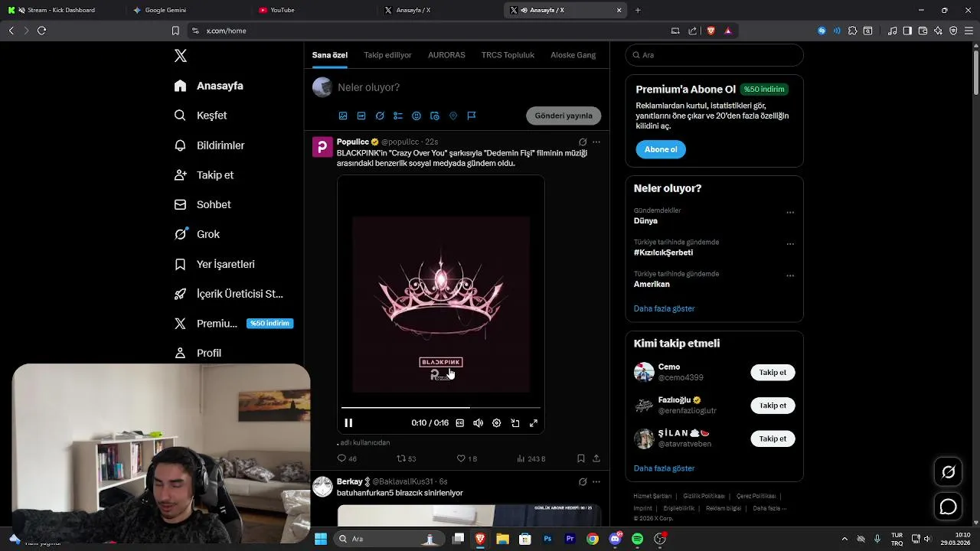Add location tag in composer
The width and height of the screenshot is (980, 551).
(x=453, y=116)
